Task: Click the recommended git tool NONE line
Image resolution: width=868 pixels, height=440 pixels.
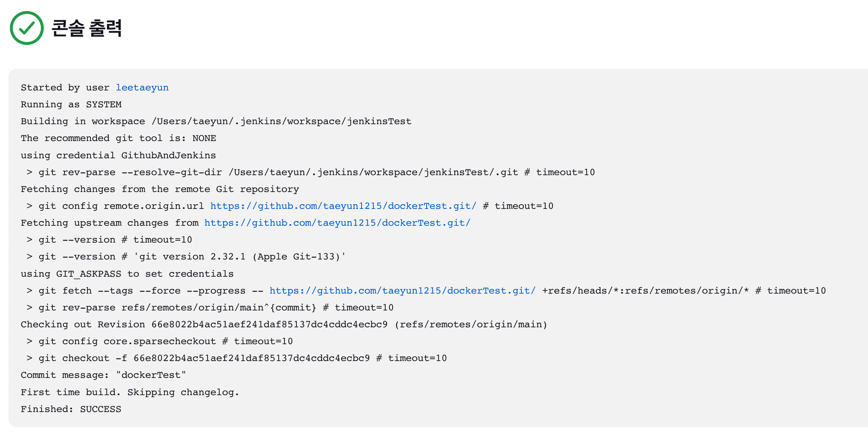Action: coord(118,138)
